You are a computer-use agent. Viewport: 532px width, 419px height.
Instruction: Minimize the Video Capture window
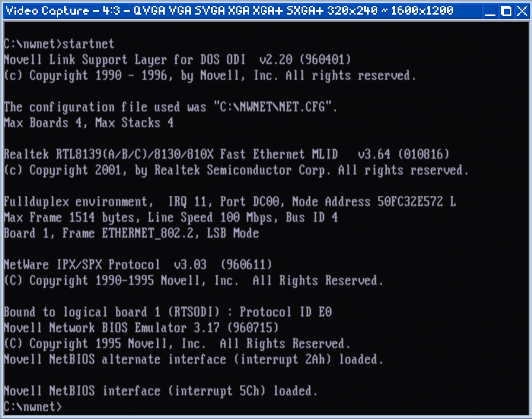(x=490, y=11)
